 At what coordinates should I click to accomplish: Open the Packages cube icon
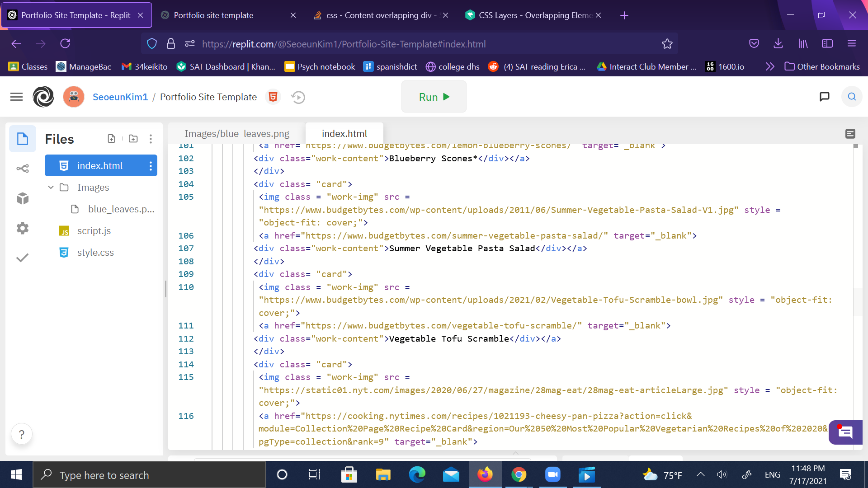pos(23,198)
